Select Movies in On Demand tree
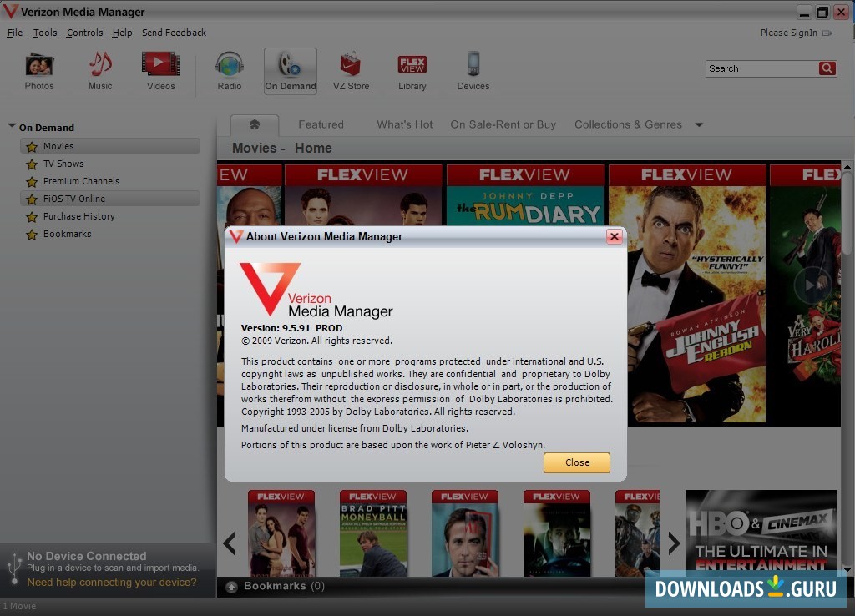Image resolution: width=855 pixels, height=616 pixels. tap(110, 146)
